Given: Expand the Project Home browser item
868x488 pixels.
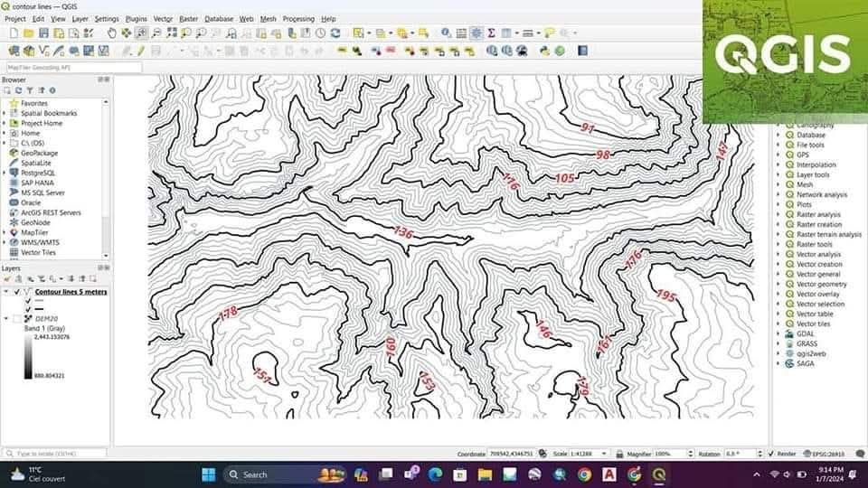Looking at the screenshot, I should click(x=5, y=124).
